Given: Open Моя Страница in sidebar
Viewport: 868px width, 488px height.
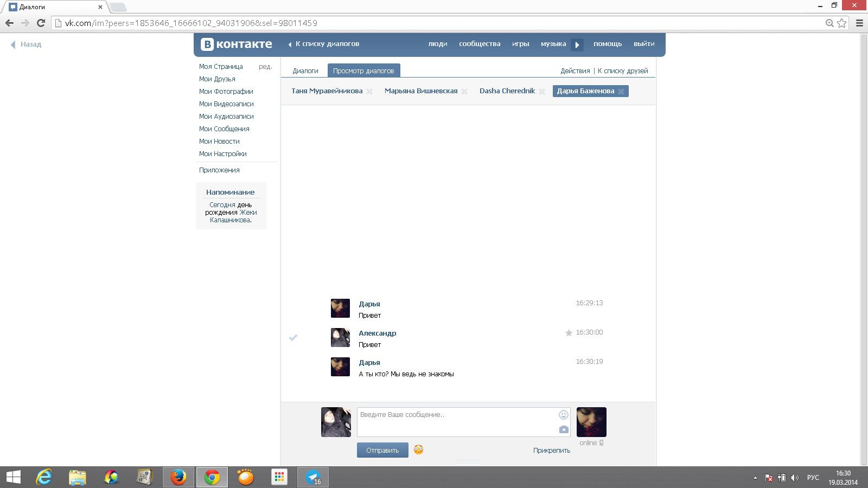Looking at the screenshot, I should [x=221, y=67].
